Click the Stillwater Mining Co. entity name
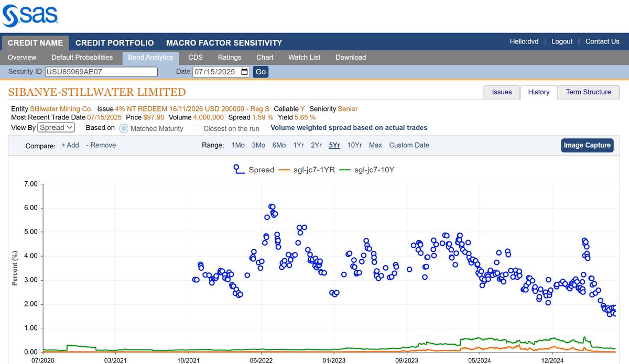The image size is (629, 364). click(x=61, y=109)
